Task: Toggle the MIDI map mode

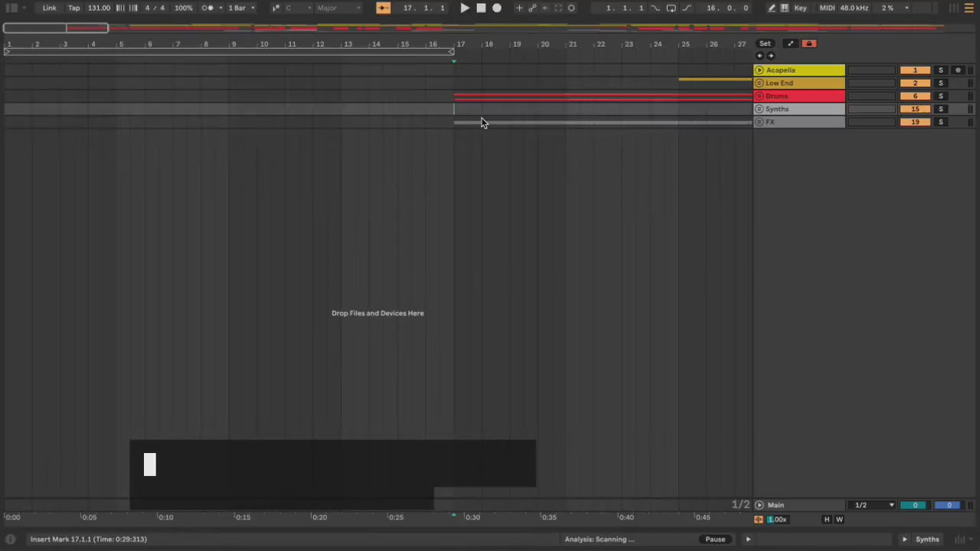Action: tap(827, 8)
